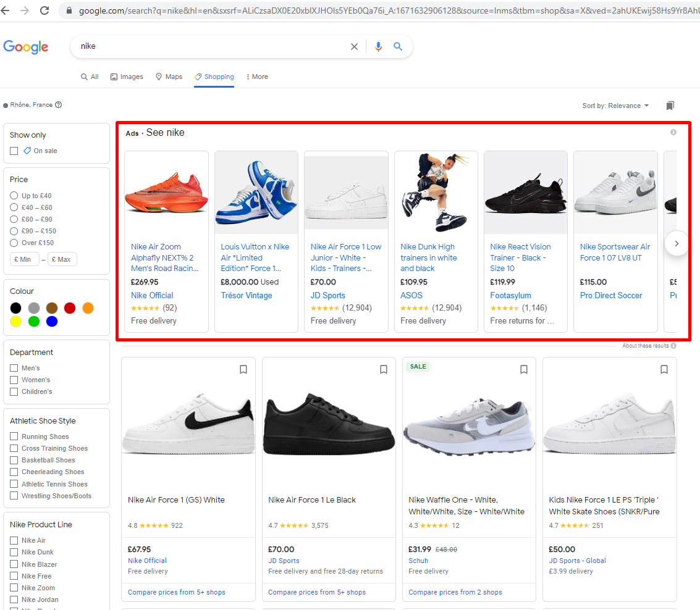The width and height of the screenshot is (700, 610).
Task: Click the blue magnifier search icon
Action: tap(398, 46)
